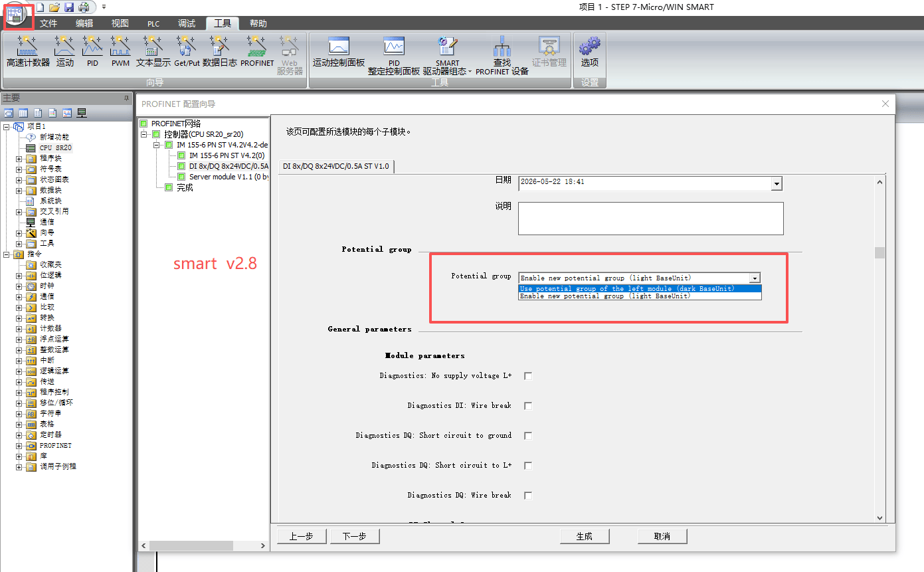
Task: Choose 'Use potential group of the left module'
Action: [x=640, y=289]
